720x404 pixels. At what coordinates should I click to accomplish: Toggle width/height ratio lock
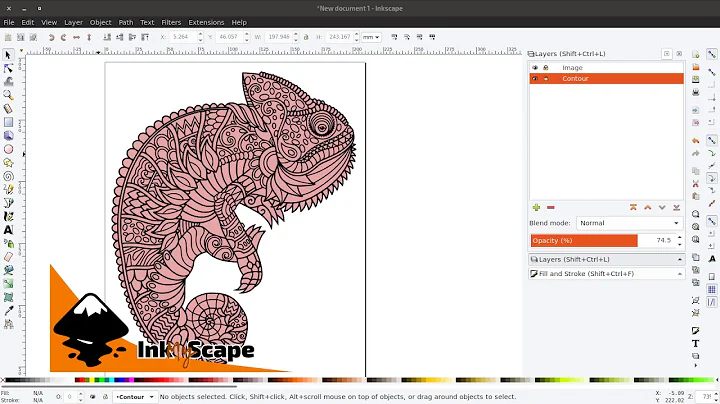pos(306,37)
